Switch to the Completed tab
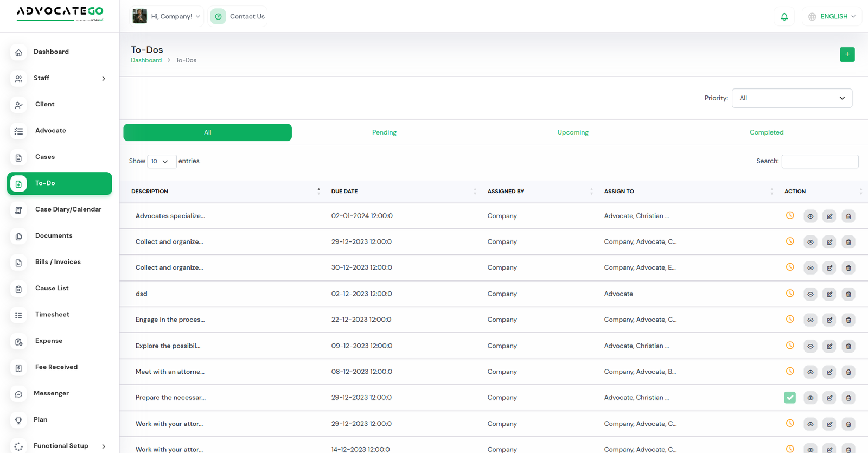The height and width of the screenshot is (453, 868). point(766,132)
